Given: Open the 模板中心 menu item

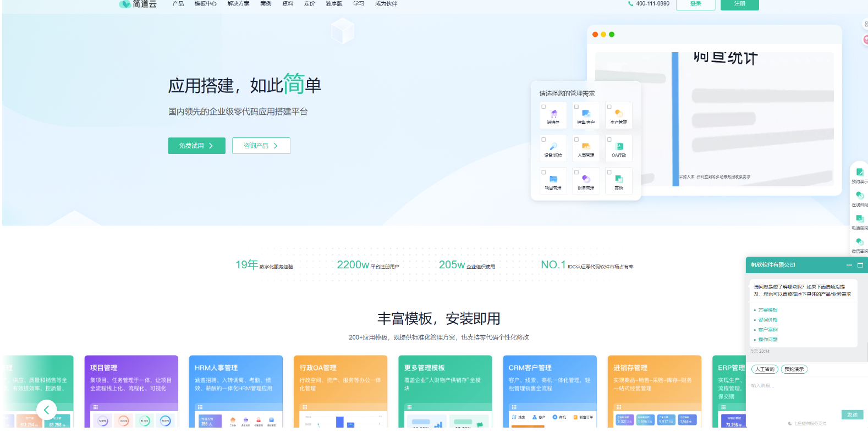Looking at the screenshot, I should [x=206, y=4].
